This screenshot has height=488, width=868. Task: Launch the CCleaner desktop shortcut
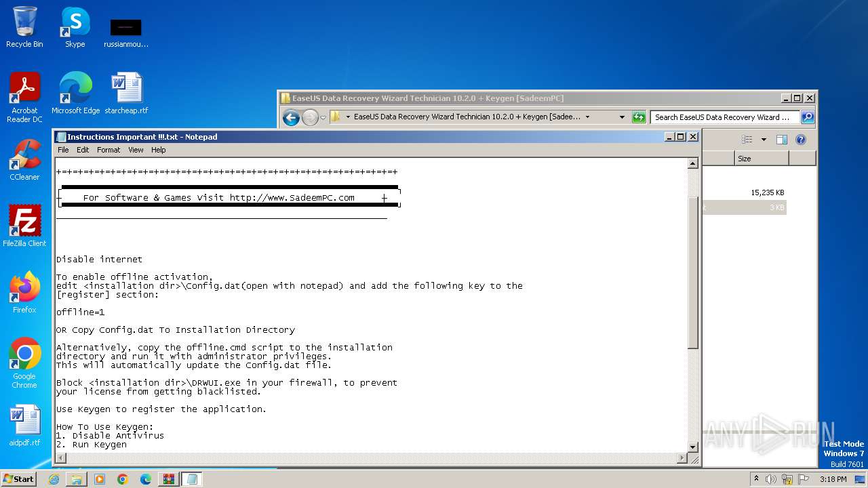[x=24, y=159]
